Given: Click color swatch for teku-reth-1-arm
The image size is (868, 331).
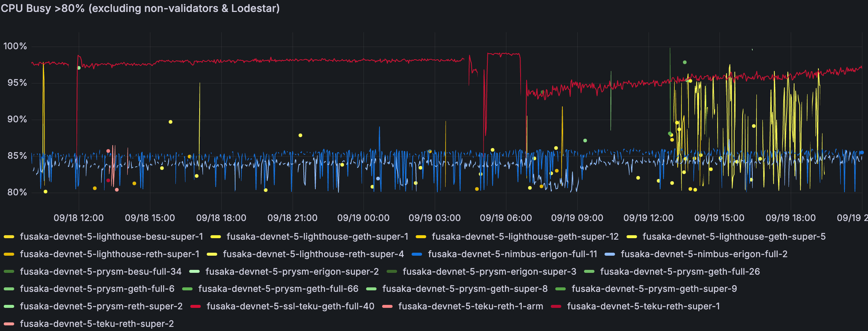Looking at the screenshot, I should [x=387, y=306].
